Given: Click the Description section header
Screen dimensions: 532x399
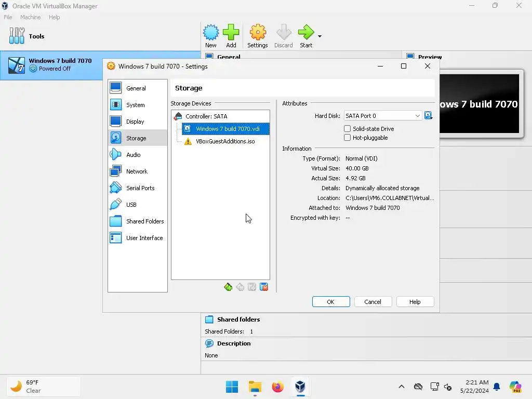Looking at the screenshot, I should click(234, 344).
